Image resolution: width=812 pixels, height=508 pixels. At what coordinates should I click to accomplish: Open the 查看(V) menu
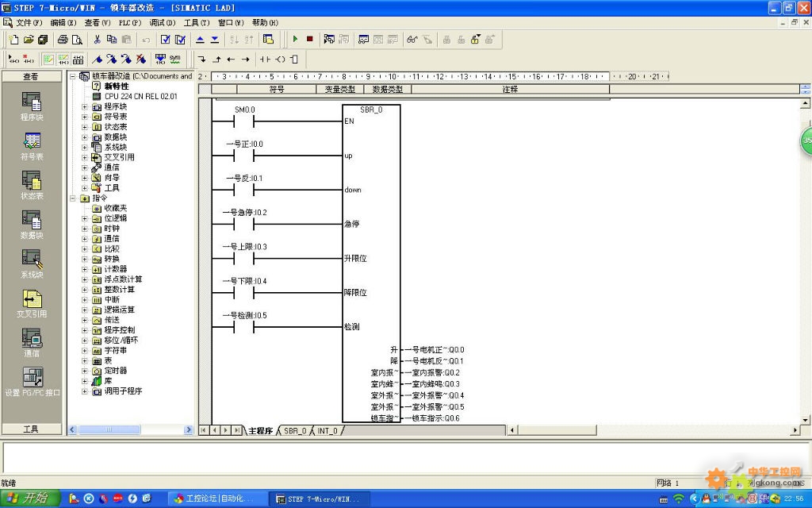coord(98,23)
